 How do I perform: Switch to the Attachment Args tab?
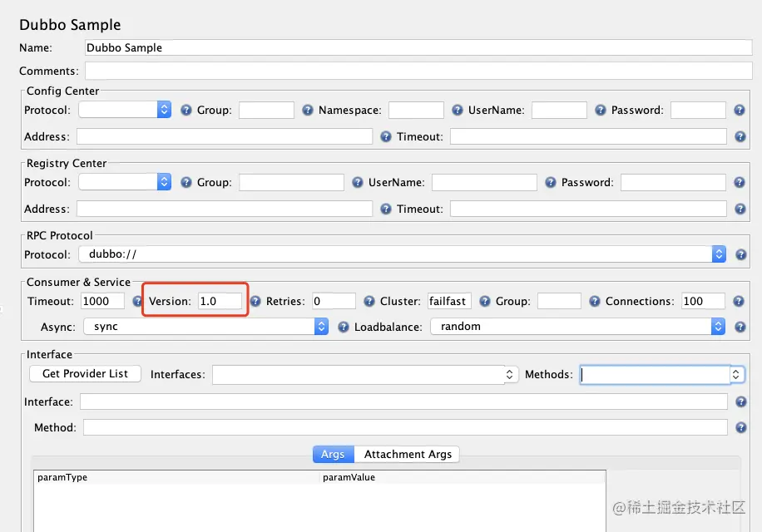(408, 455)
